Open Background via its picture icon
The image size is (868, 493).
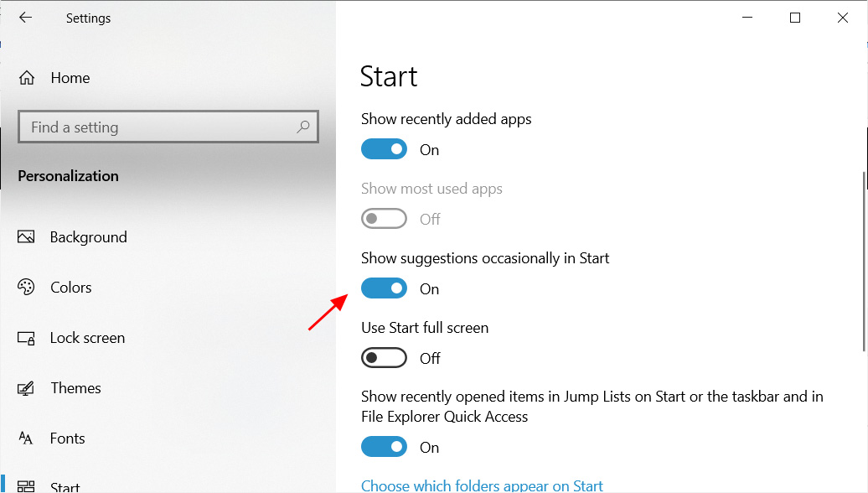(x=26, y=237)
